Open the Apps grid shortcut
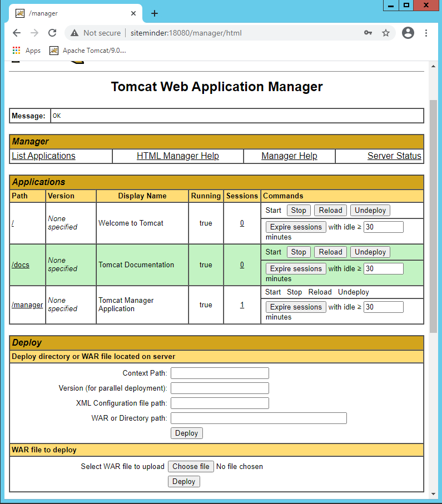 (x=27, y=51)
